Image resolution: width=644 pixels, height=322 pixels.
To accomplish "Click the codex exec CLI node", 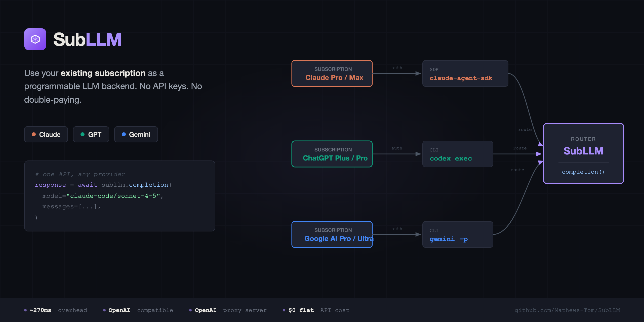I will point(458,154).
